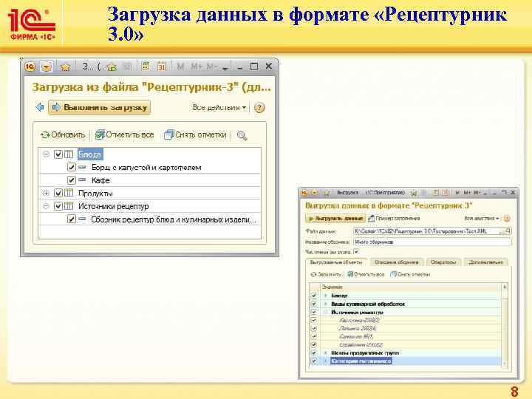Screen dimensions: 532x399
Task: Expand 'Виды продуктовых групп' node
Action: click(x=325, y=353)
